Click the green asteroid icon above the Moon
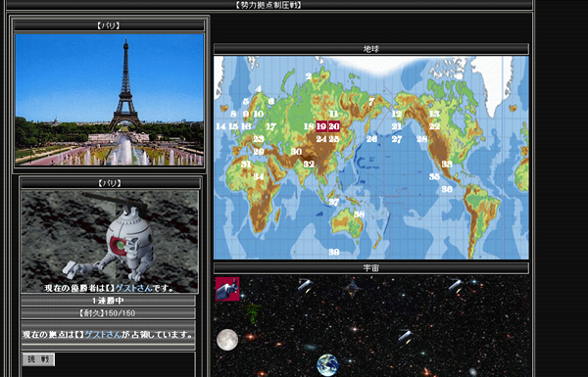 254,313
